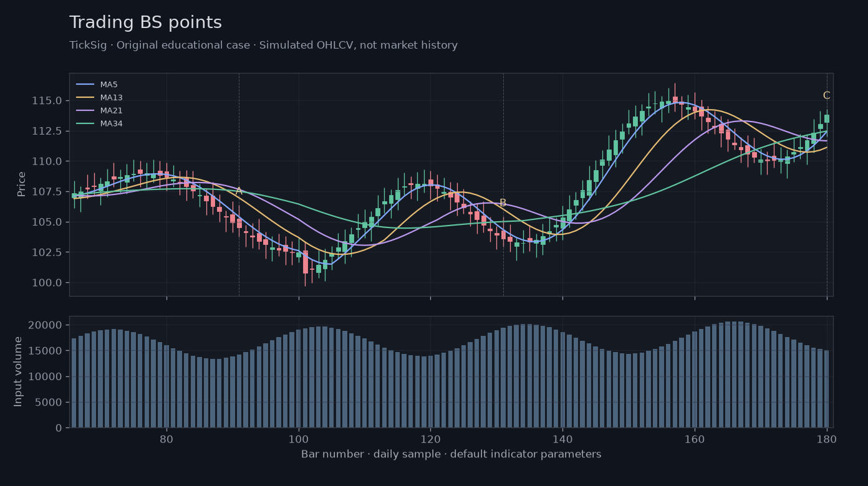
Task: Click bar number 100 axis label
Action: [x=299, y=439]
